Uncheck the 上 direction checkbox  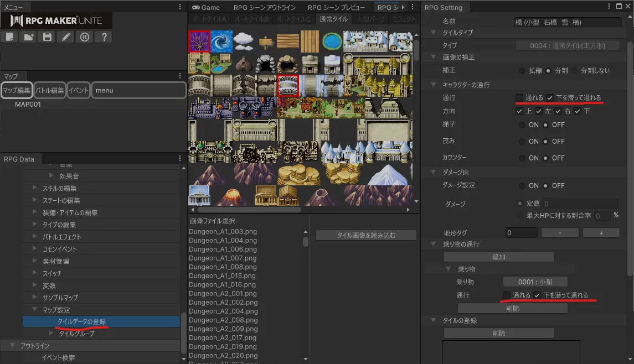click(x=519, y=111)
